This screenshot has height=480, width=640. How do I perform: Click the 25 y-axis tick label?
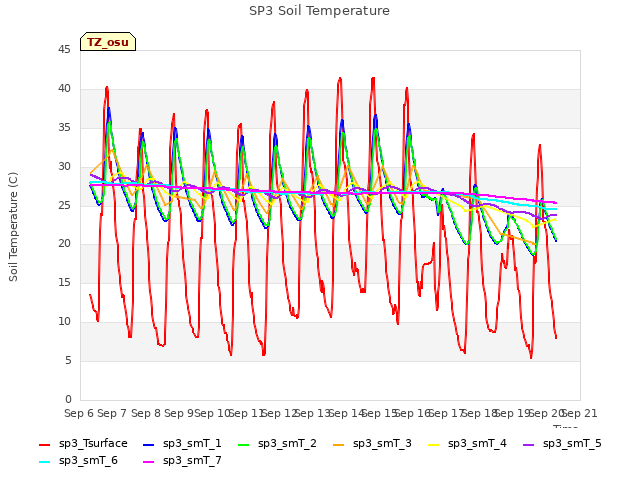point(64,205)
